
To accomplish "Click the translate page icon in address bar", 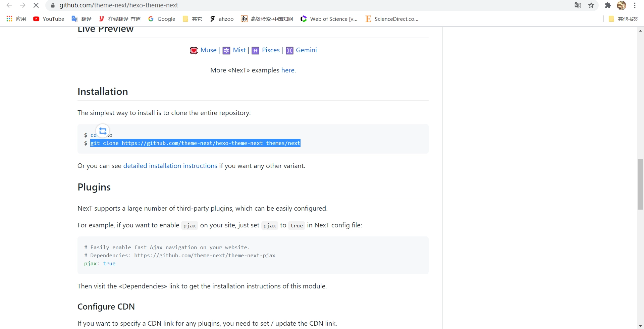I will [x=578, y=5].
